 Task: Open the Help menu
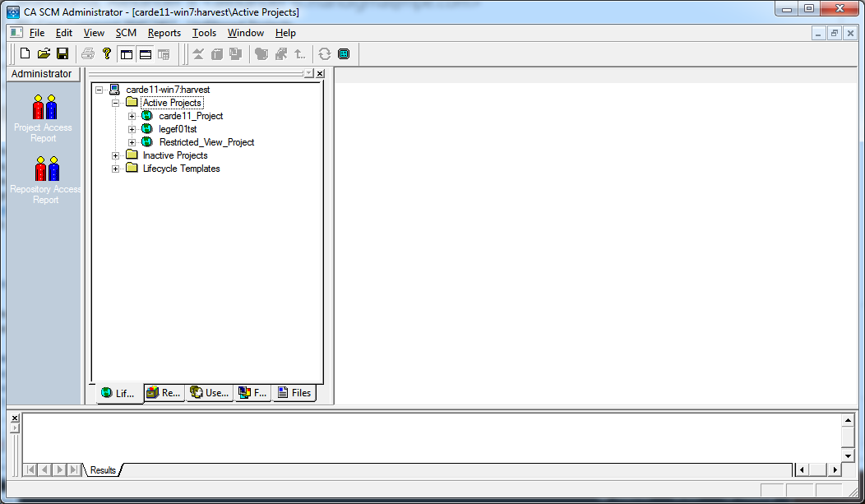285,33
